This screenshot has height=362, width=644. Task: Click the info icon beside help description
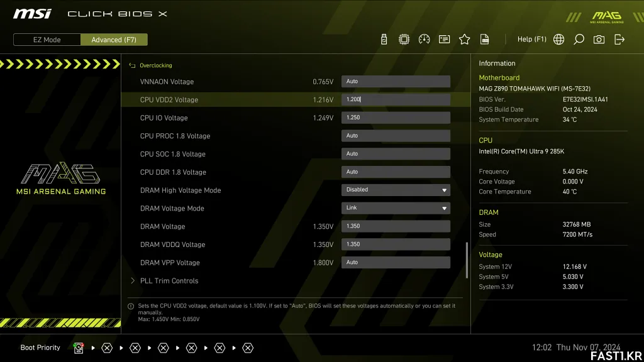131,306
